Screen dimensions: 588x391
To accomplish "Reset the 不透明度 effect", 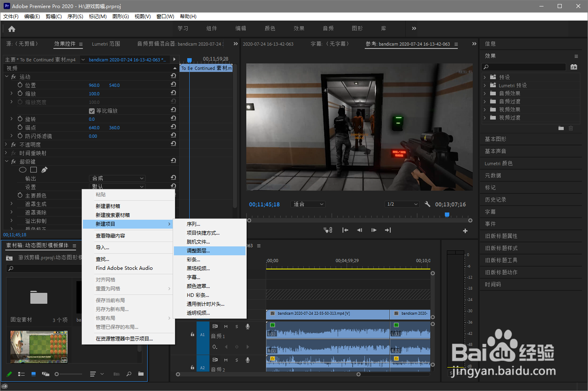I will click(173, 144).
